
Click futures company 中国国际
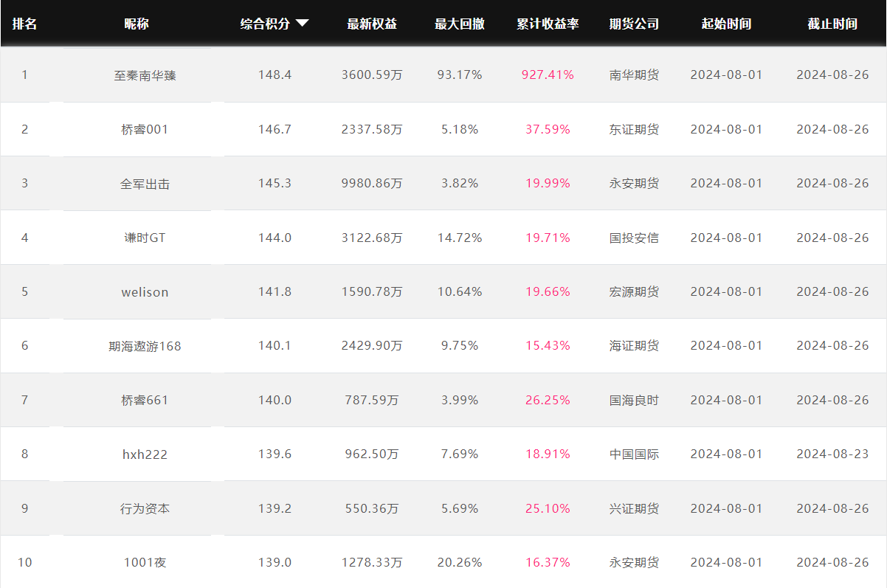pyautogui.click(x=634, y=454)
